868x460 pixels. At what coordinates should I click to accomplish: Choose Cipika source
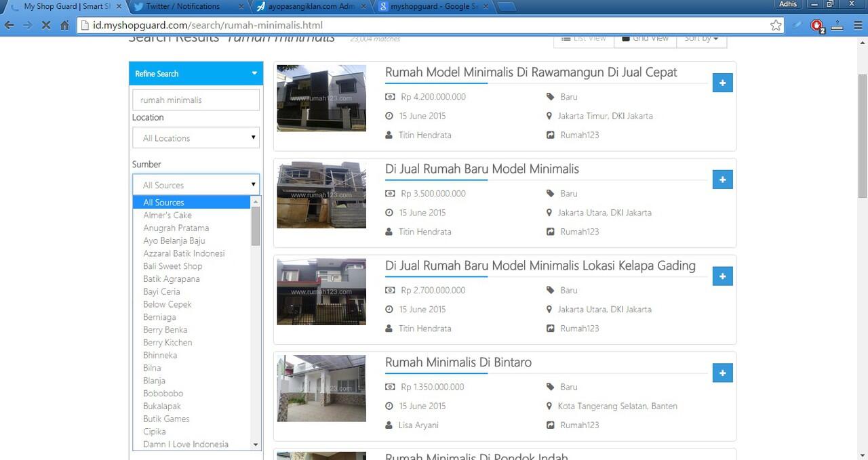192,432
